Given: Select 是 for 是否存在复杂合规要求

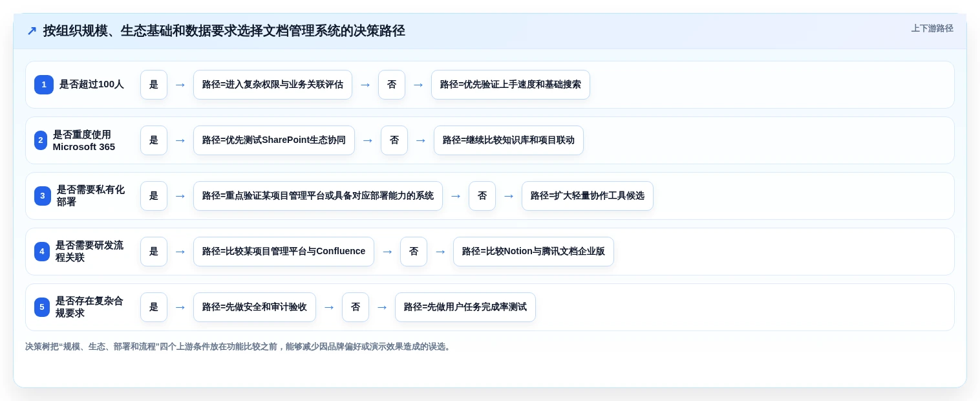Looking at the screenshot, I should (154, 307).
